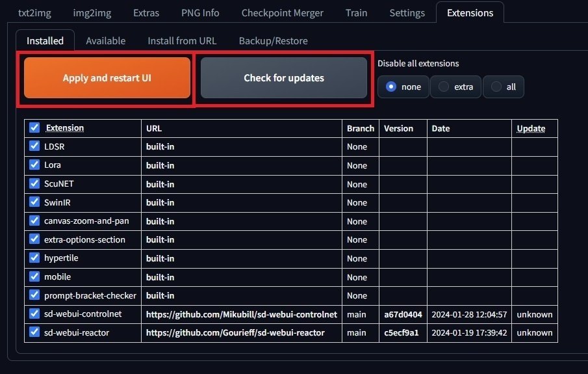Select the Checkpoint Merger tab

tap(282, 13)
